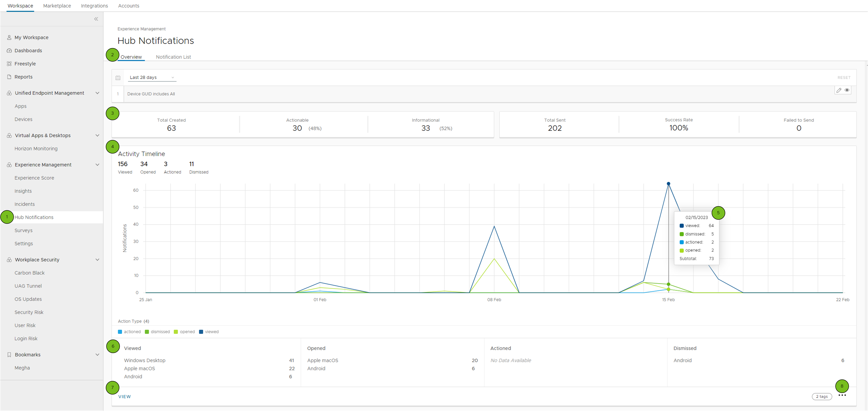Toggle the dismissed legend swatch
This screenshot has width=868, height=411.
[x=147, y=332]
